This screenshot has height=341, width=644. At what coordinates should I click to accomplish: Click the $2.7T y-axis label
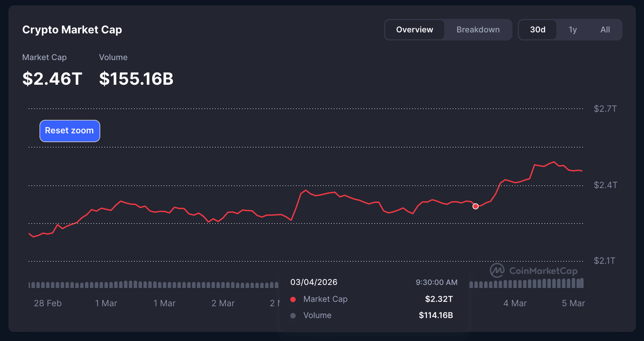[605, 109]
